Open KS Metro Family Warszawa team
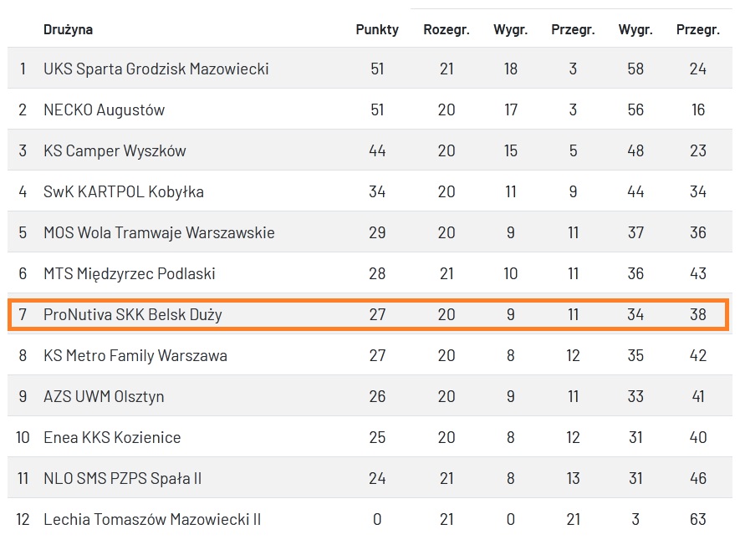 pyautogui.click(x=135, y=355)
